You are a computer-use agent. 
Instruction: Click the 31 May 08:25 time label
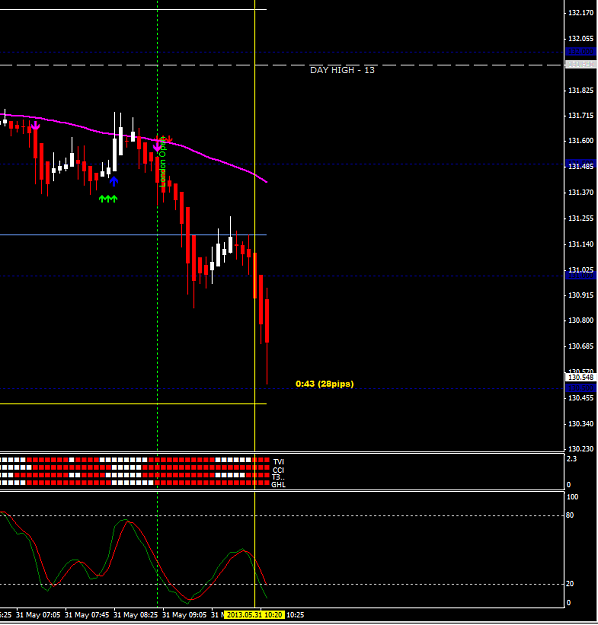tap(136, 615)
